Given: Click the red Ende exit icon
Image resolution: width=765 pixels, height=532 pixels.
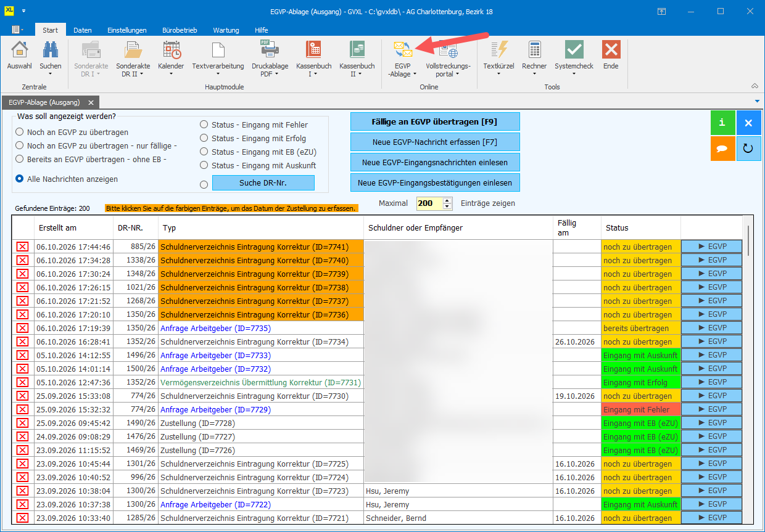Looking at the screenshot, I should (x=611, y=50).
